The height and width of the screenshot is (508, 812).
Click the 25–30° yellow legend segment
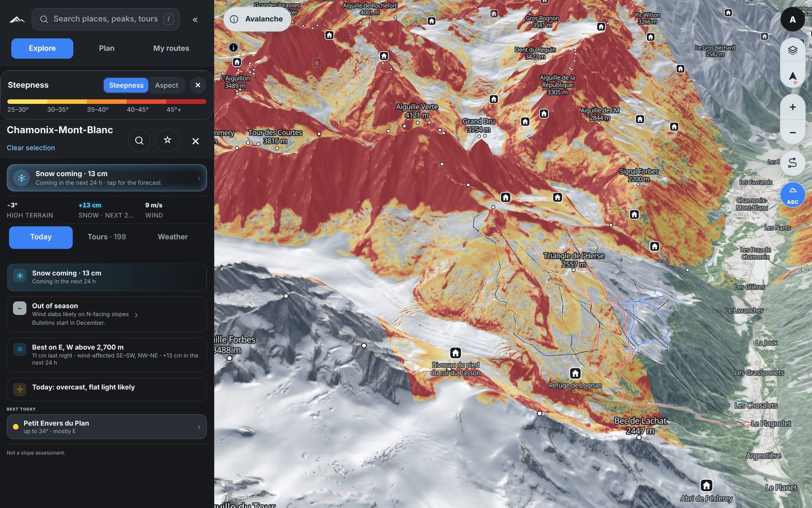pos(27,102)
